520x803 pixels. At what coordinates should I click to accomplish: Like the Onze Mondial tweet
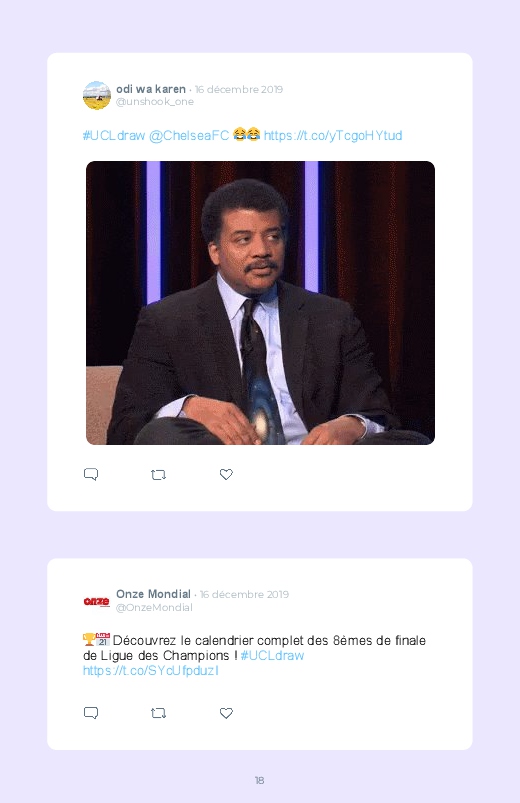(226, 713)
